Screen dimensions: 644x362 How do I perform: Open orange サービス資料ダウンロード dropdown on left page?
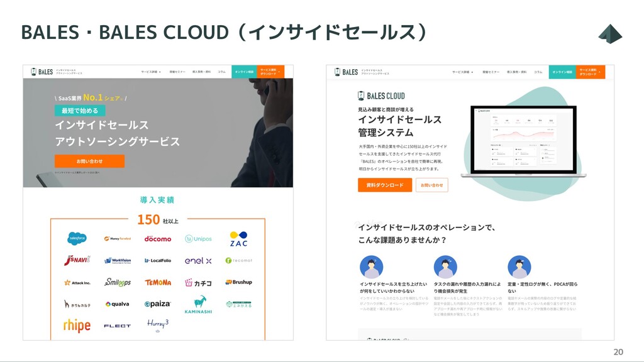[x=270, y=72]
